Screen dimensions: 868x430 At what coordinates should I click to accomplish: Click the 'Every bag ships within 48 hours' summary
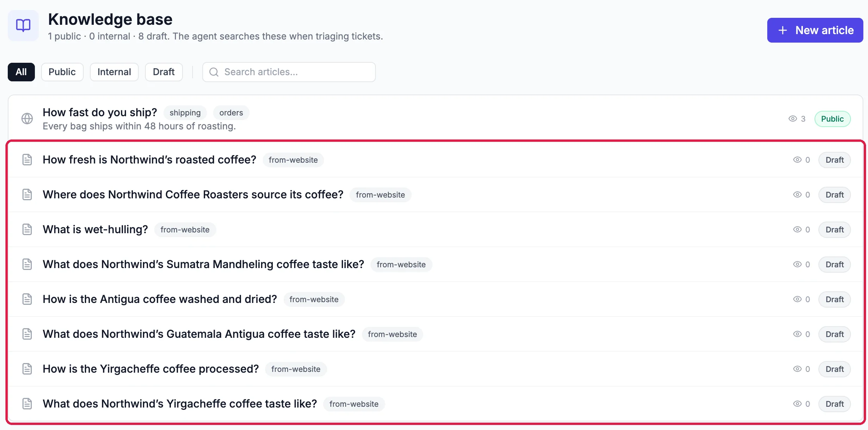139,126
